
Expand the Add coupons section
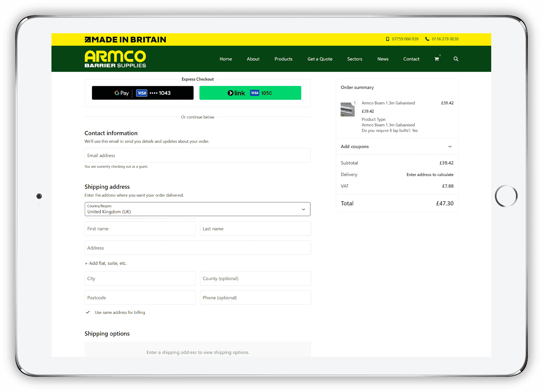[x=397, y=147]
